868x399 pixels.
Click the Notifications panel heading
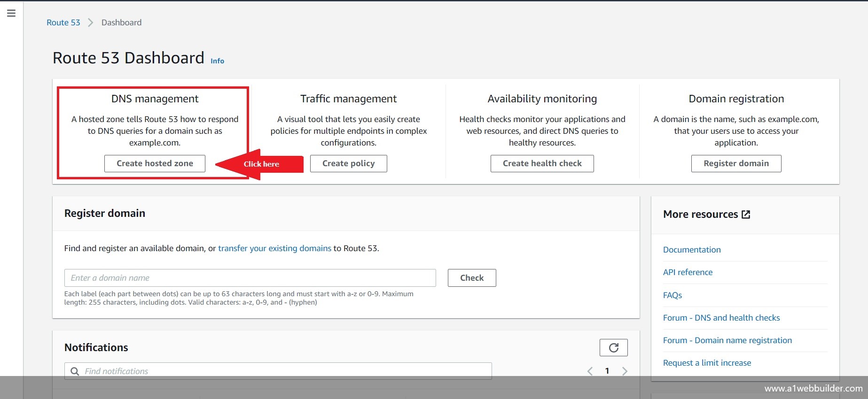96,347
